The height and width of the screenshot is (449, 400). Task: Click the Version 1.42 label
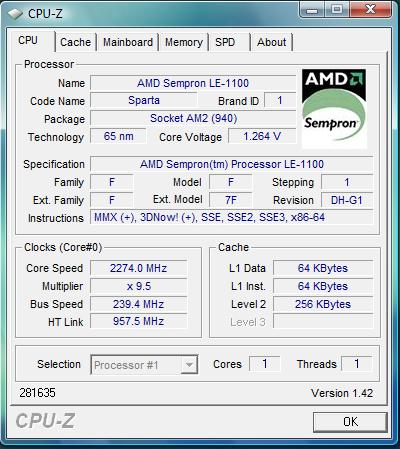[x=342, y=393]
